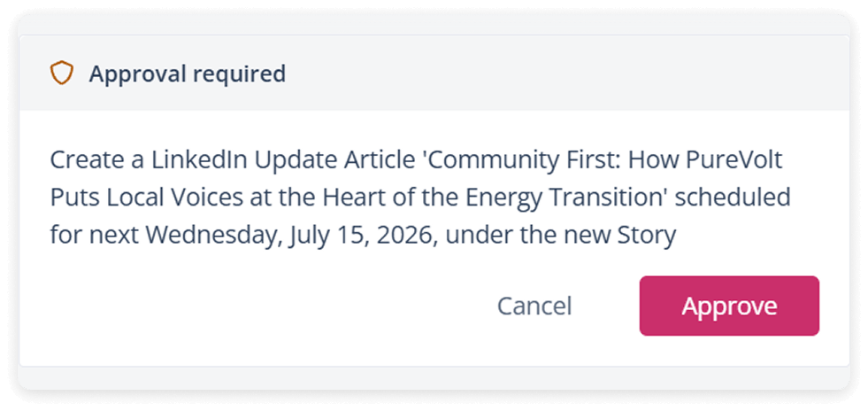Click the gray dialog header bar
Viewport: 868px width, 411px height.
click(434, 74)
